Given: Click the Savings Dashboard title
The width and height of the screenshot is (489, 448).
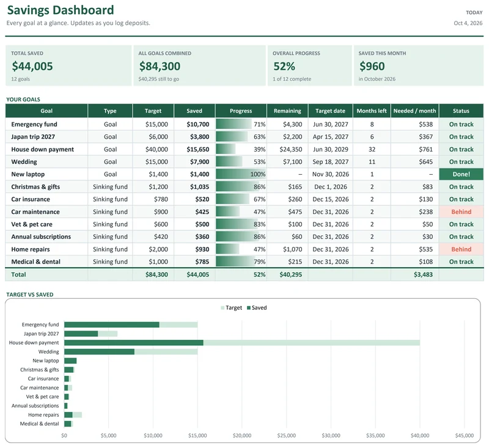Looking at the screenshot, I should [x=61, y=10].
